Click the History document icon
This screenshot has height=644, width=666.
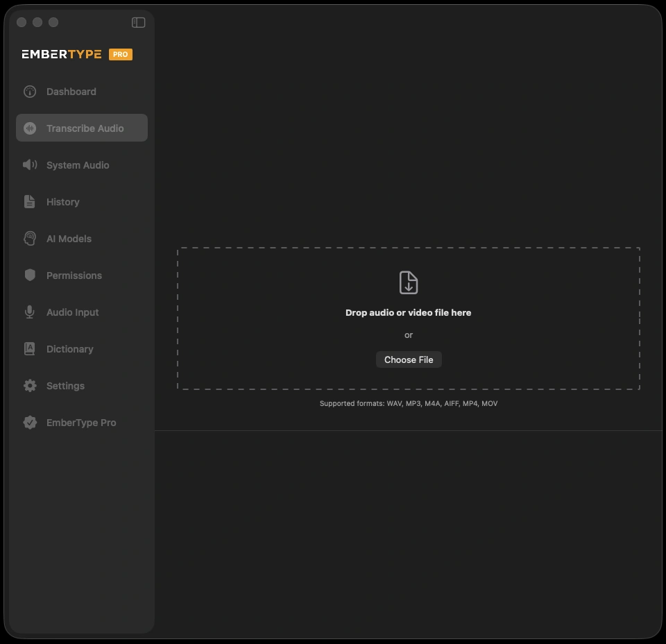(x=29, y=202)
